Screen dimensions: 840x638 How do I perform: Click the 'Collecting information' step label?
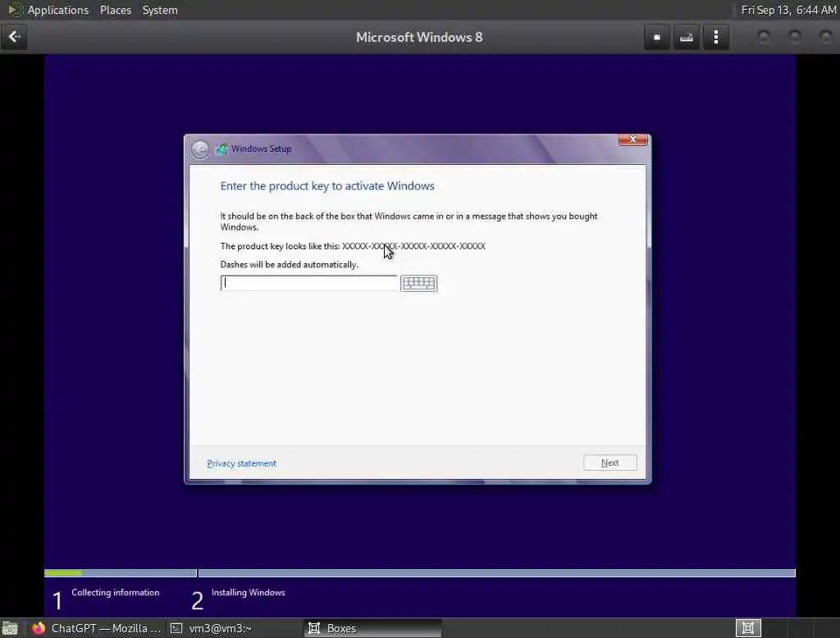click(115, 592)
